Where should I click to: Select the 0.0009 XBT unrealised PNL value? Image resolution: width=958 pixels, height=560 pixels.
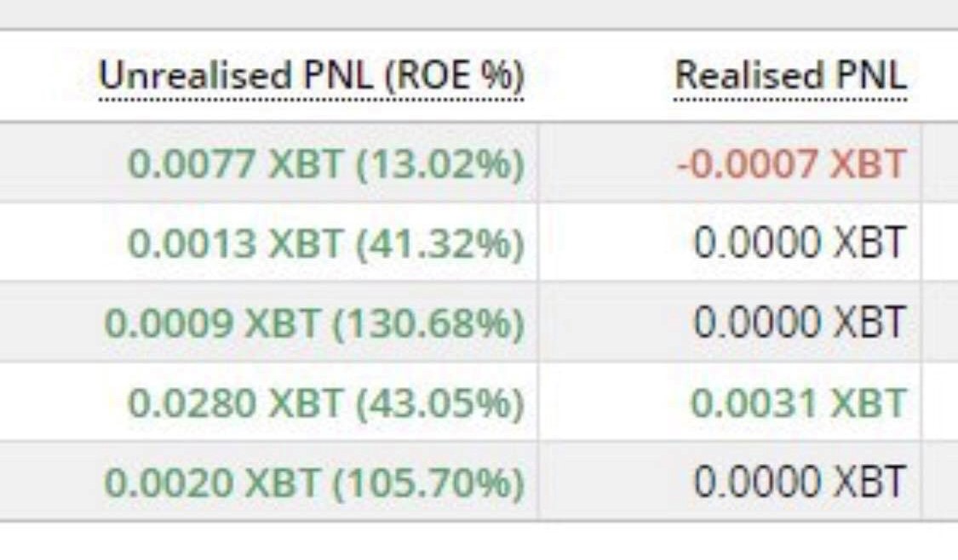(x=211, y=323)
